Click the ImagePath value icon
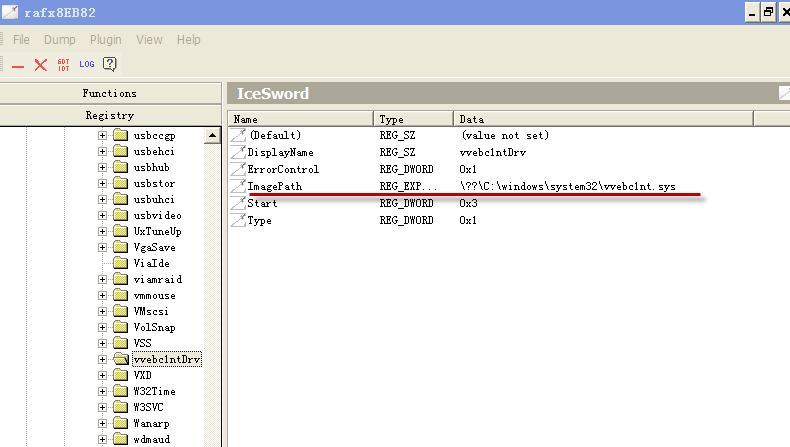This screenshot has width=790, height=447. click(x=238, y=186)
